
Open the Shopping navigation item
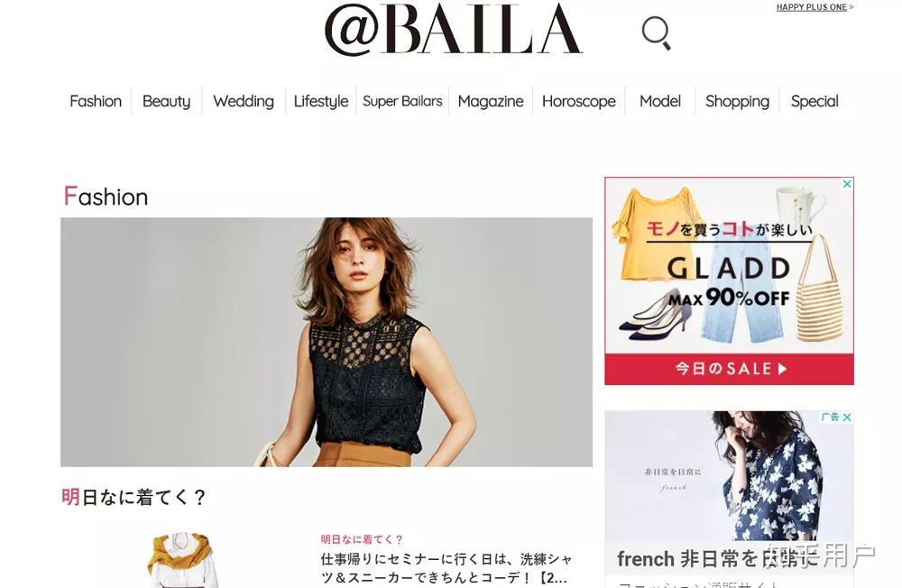(737, 101)
